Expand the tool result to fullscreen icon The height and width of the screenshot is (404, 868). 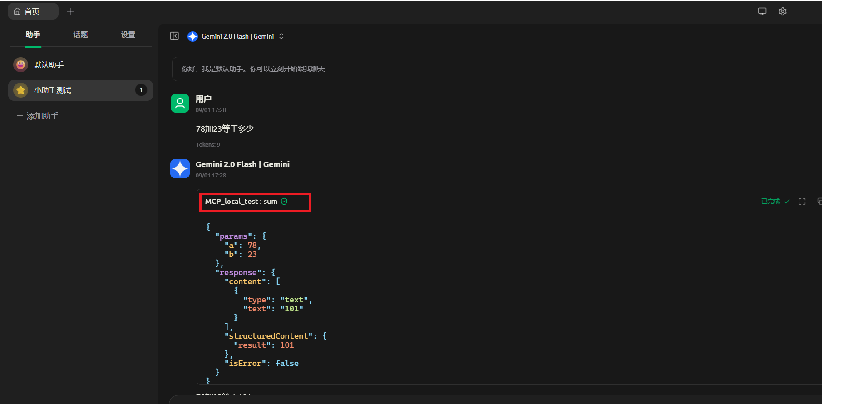click(x=802, y=202)
